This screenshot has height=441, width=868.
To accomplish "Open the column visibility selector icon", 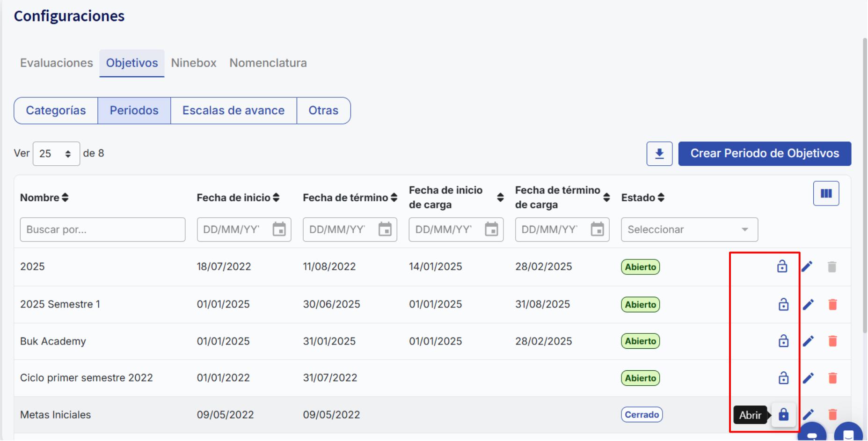I will (825, 193).
